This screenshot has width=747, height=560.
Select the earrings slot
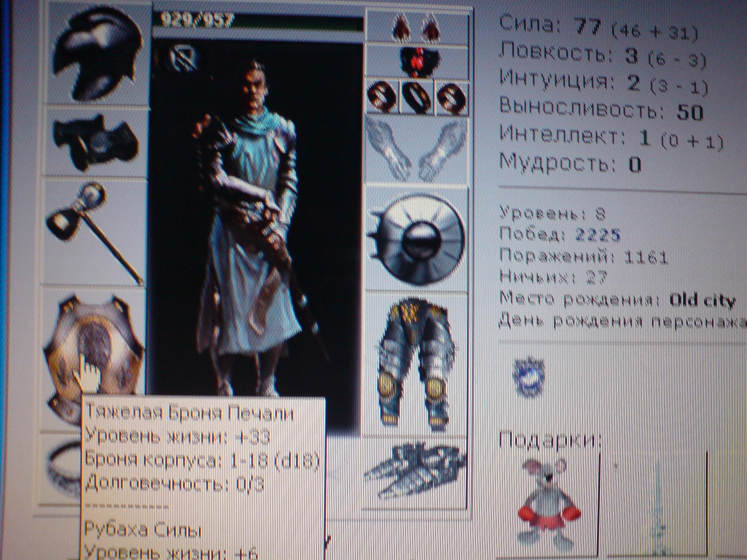(x=417, y=27)
